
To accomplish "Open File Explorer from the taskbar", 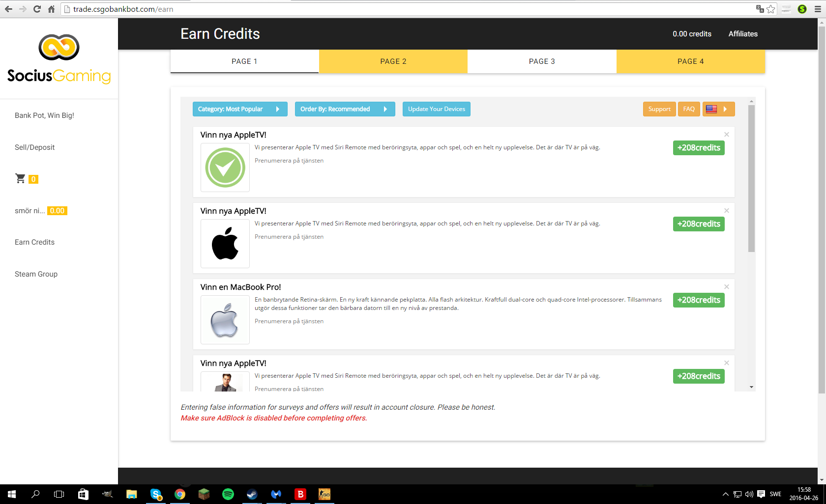I will 131,494.
